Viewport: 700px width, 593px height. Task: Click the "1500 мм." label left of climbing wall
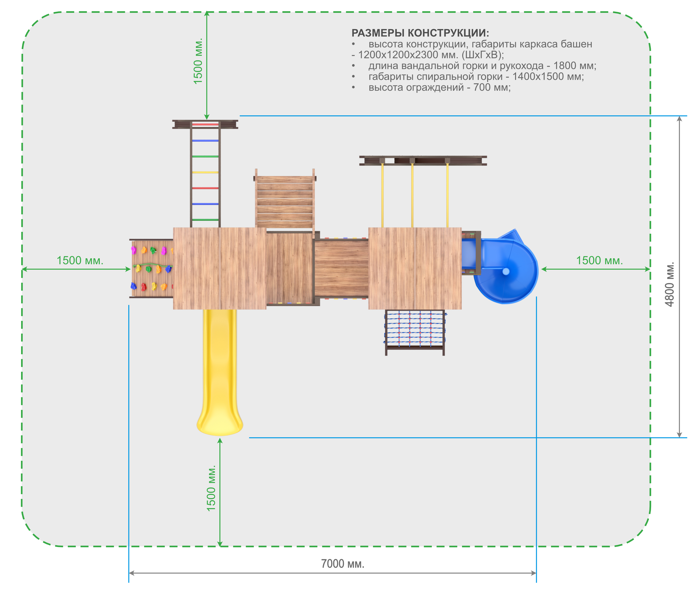coord(80,260)
